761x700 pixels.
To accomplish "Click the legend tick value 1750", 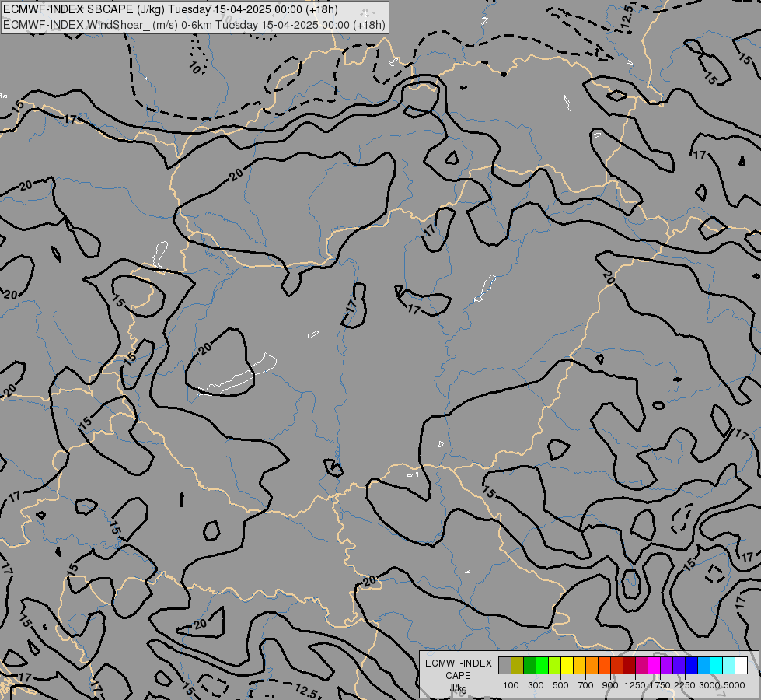I will coord(660,685).
